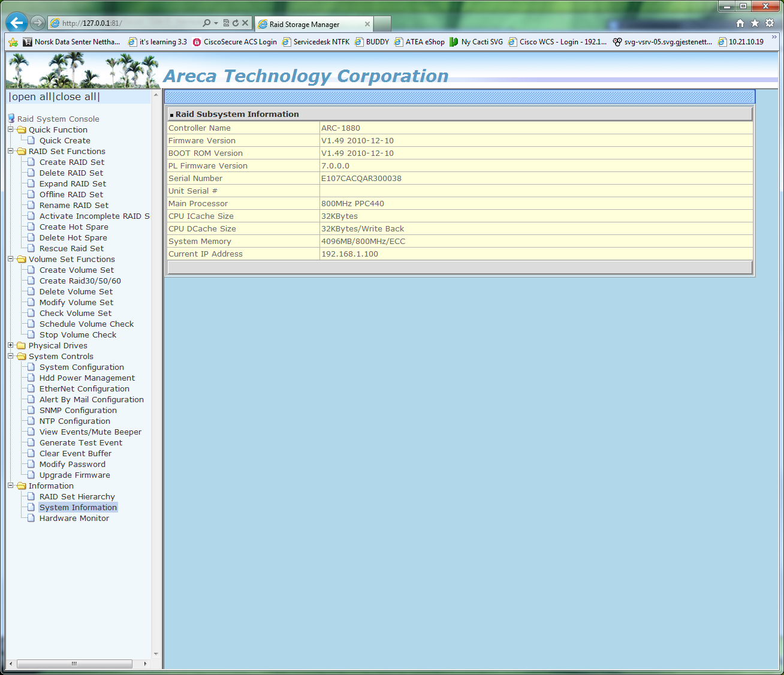Click the System Controls folder icon

[x=22, y=356]
